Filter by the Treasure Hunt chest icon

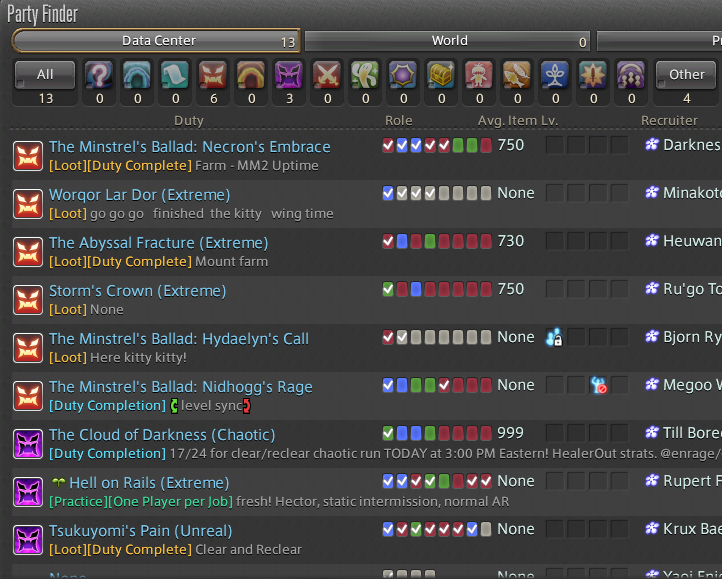pos(441,74)
